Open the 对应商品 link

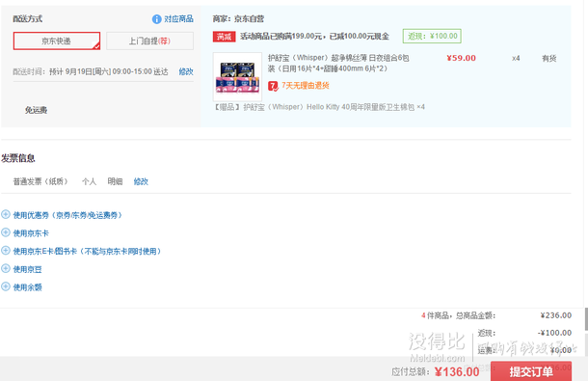(178, 18)
